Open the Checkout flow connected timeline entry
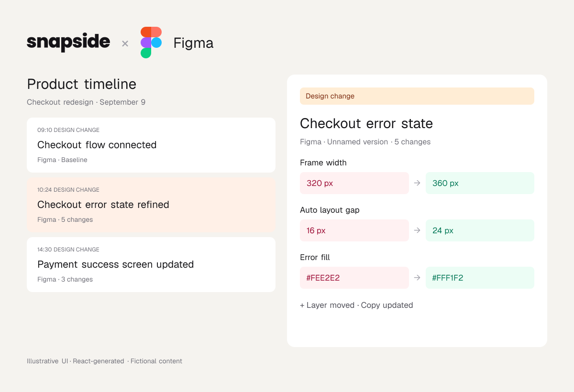Image resolution: width=574 pixels, height=392 pixels. (x=151, y=145)
